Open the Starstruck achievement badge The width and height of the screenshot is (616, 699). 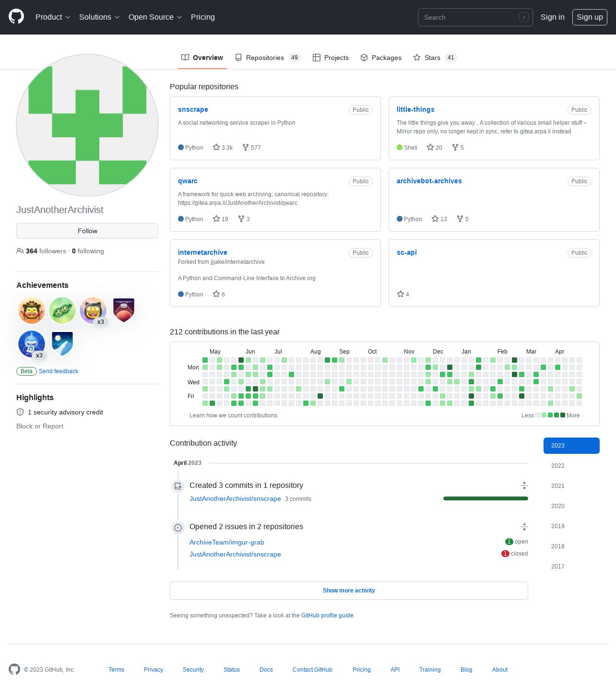pos(93,310)
